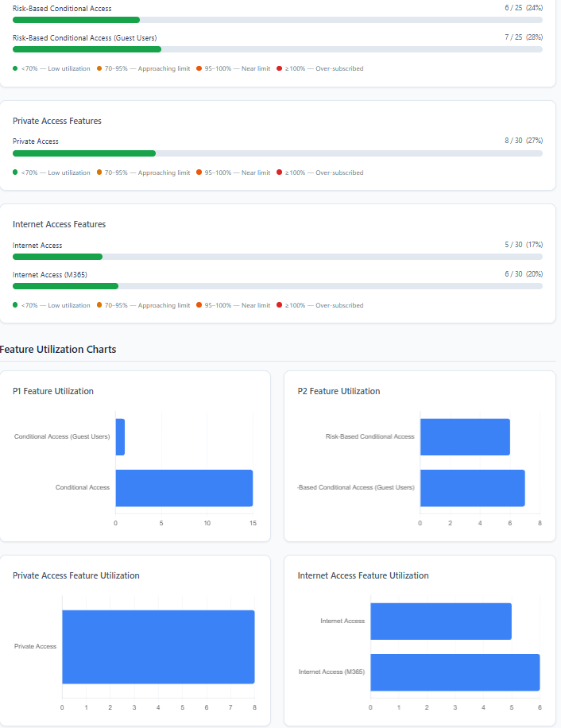Click the Internet Access (M365) progress bar
The width and height of the screenshot is (561, 728).
[277, 286]
